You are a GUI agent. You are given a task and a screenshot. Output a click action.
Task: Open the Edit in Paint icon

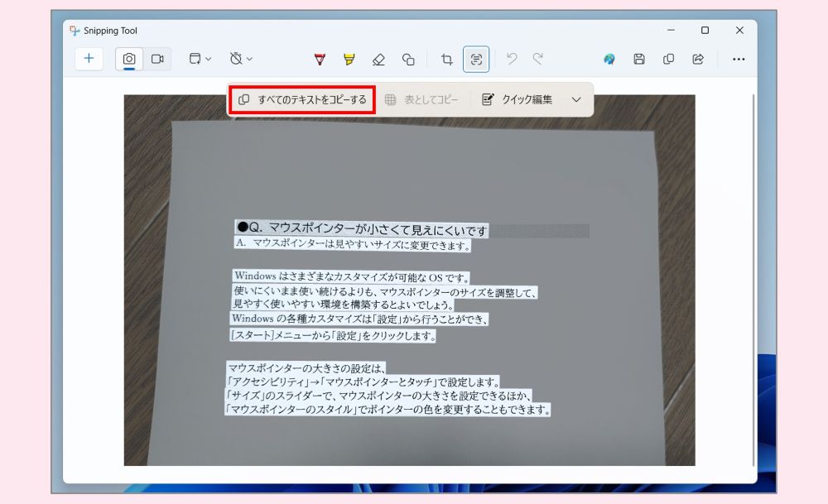click(609, 59)
